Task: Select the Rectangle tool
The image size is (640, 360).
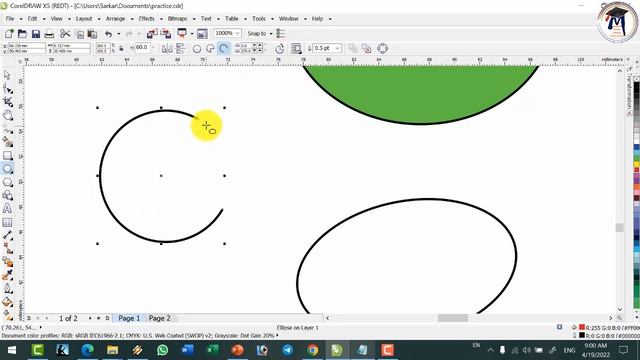Action: click(7, 156)
